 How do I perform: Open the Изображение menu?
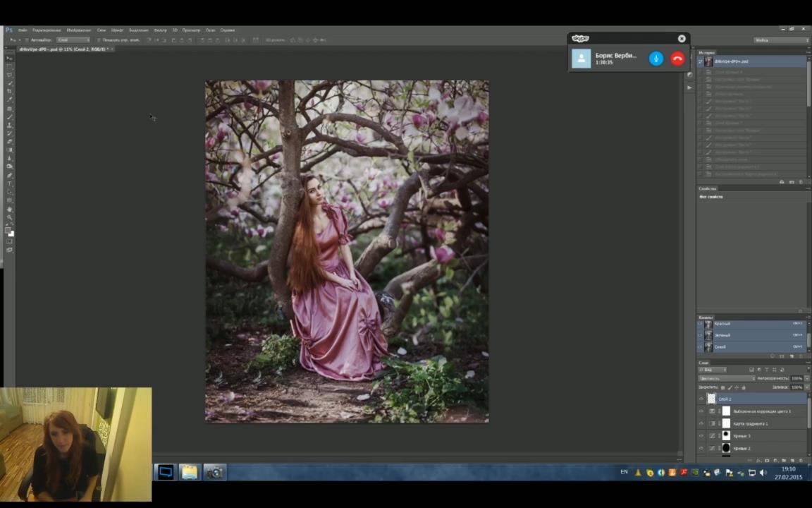(x=79, y=30)
